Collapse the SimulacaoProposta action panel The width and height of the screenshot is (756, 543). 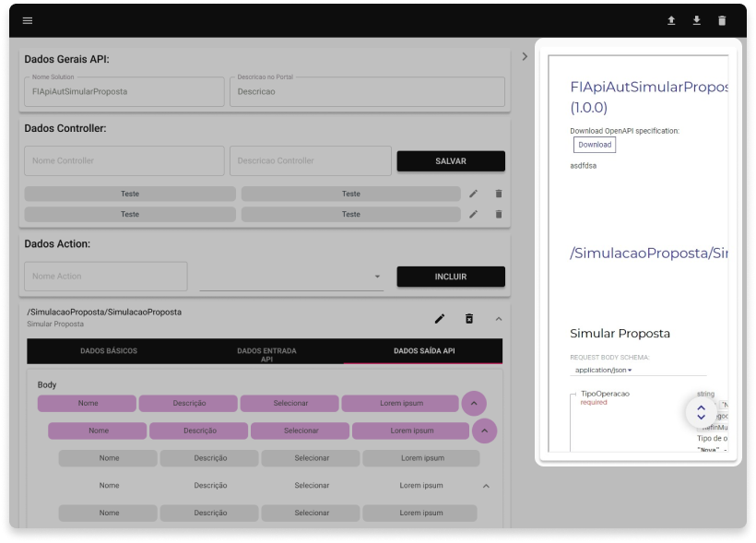[499, 318]
